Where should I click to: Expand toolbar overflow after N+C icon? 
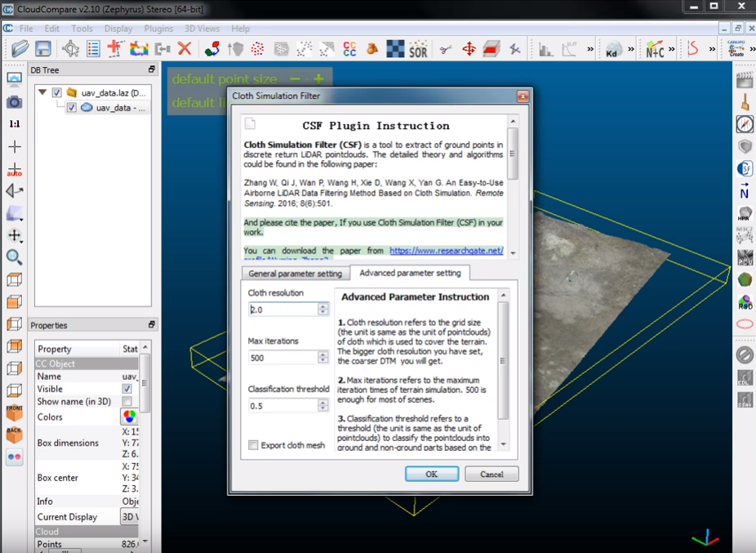point(671,49)
